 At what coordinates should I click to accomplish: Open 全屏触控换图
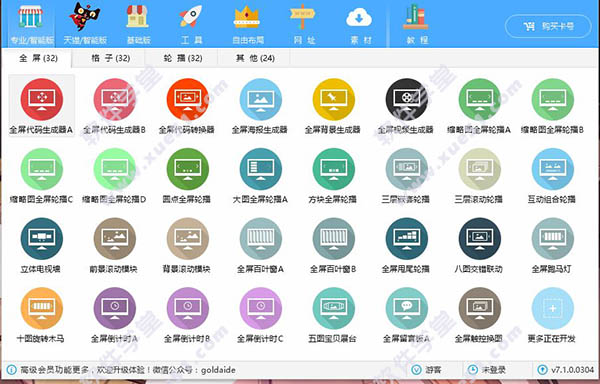[x=479, y=315]
